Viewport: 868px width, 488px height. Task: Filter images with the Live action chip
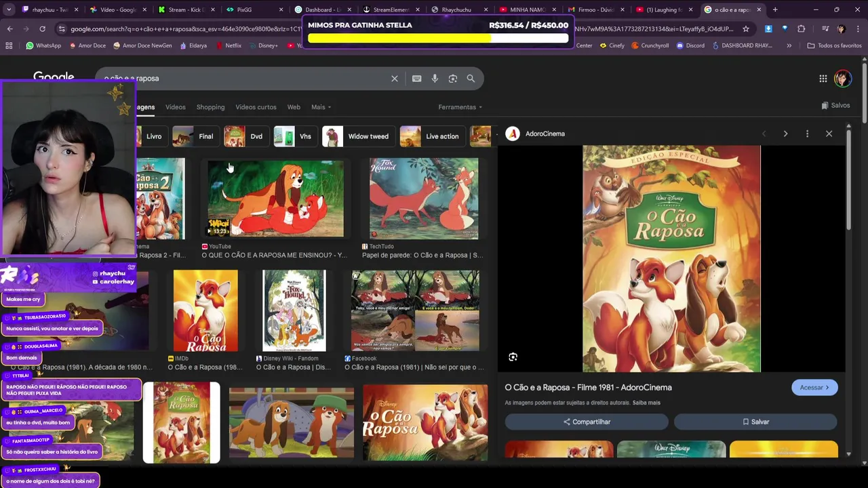[431, 136]
